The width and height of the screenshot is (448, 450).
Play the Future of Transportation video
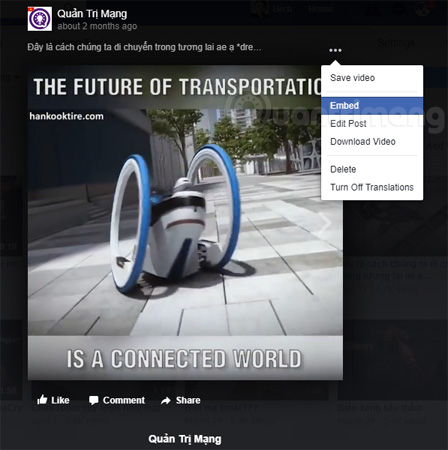tap(185, 222)
